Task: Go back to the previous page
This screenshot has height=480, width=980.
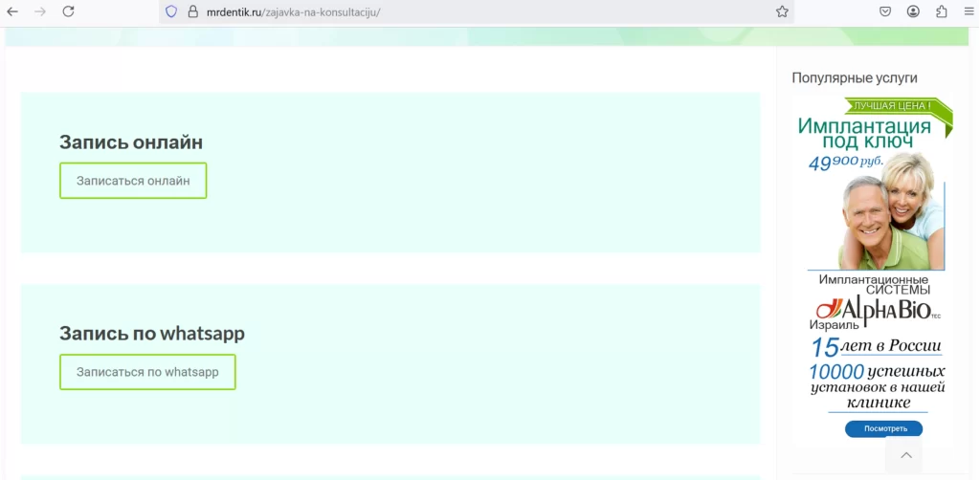Action: pos(13,11)
